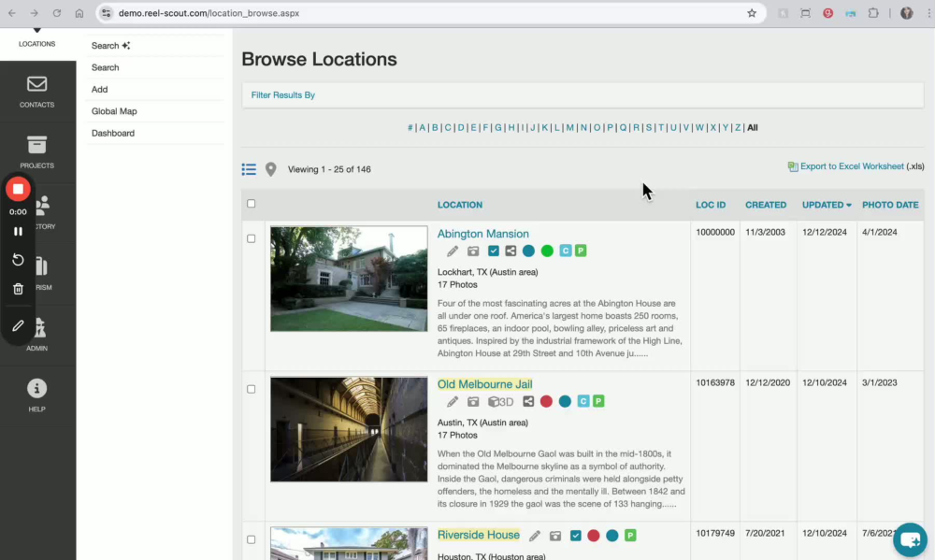Open the Contacts section in the sidebar
This screenshot has width=935, height=560.
tap(37, 92)
